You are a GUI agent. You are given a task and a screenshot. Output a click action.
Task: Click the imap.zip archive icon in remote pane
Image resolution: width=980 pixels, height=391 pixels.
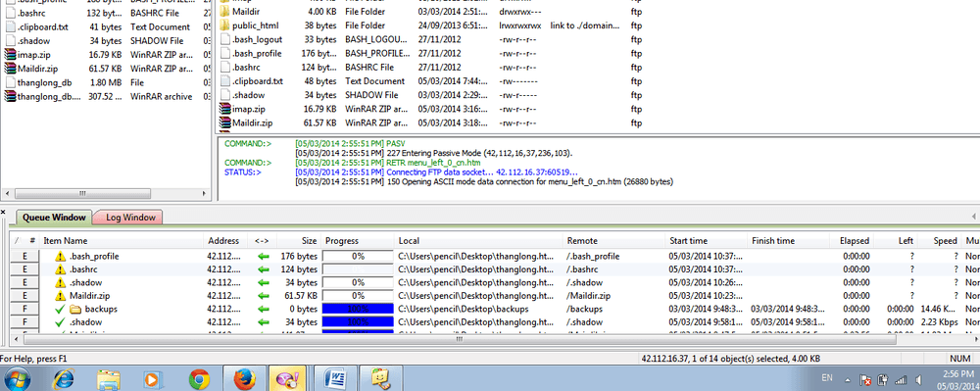[224, 109]
